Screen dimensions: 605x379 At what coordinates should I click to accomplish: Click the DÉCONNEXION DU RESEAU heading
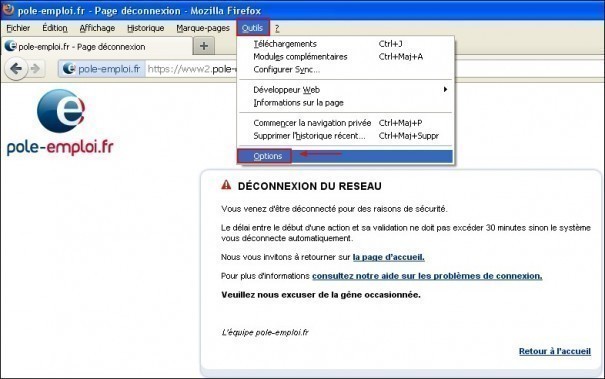click(309, 186)
